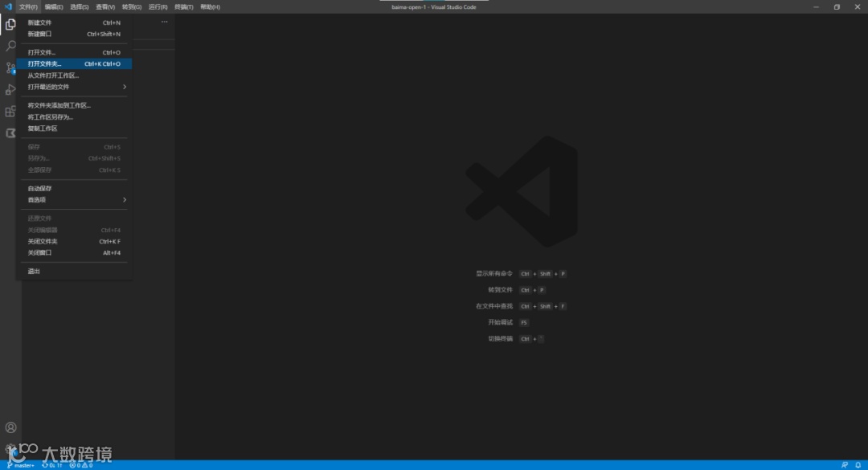Open the Search view icon
Viewport: 868px width, 470px height.
[x=10, y=46]
